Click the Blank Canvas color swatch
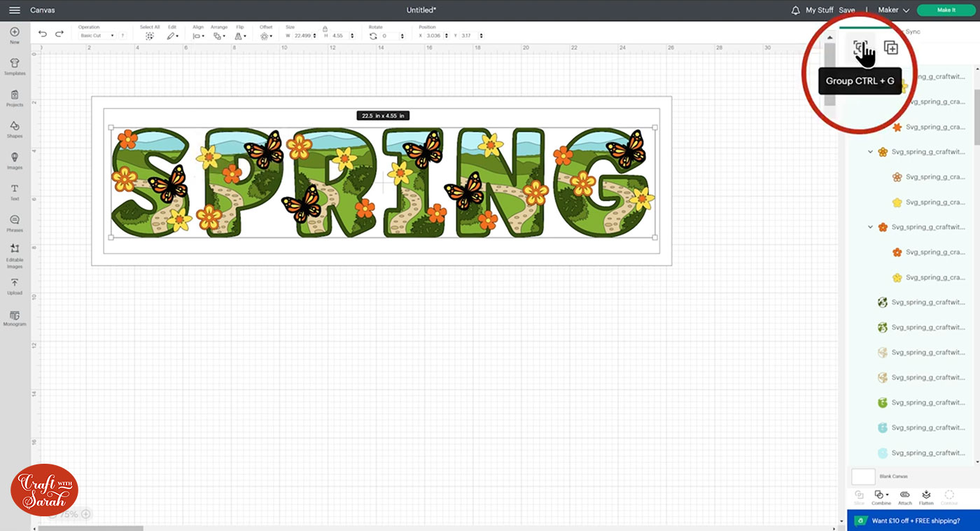The image size is (980, 531). pyautogui.click(x=863, y=476)
